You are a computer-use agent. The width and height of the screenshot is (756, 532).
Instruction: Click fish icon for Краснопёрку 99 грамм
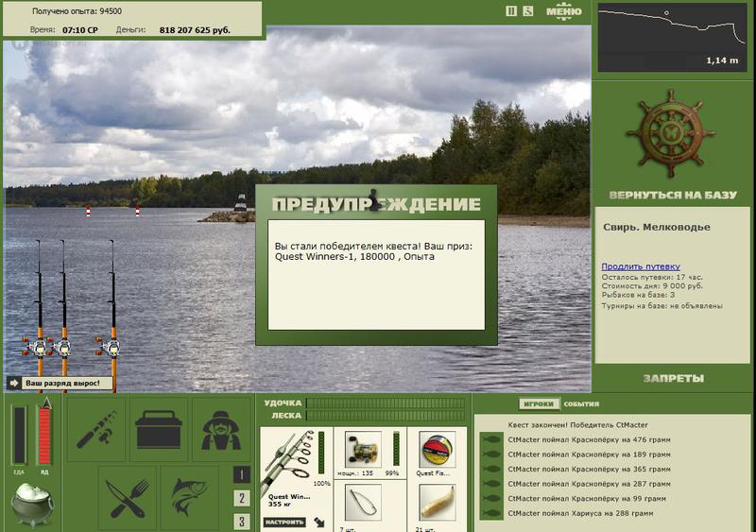491,498
